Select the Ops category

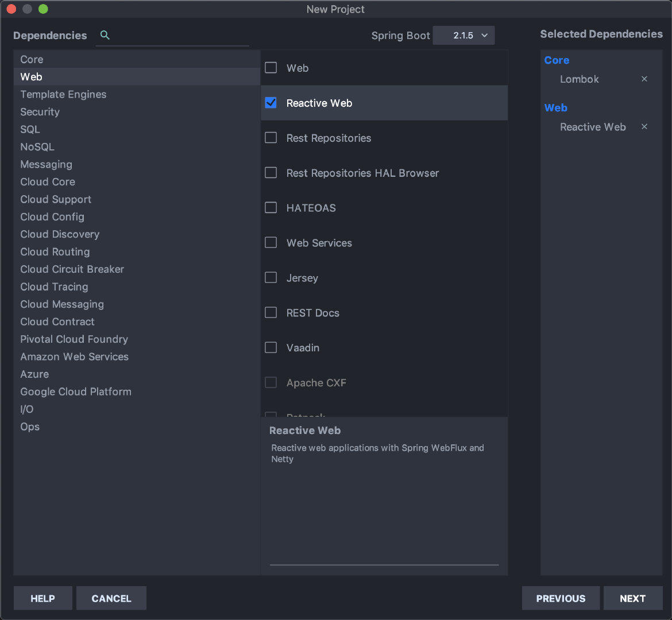pos(137,427)
